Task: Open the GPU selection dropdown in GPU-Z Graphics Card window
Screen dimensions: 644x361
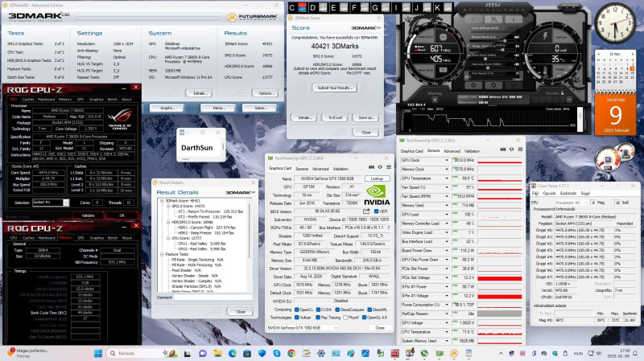Action: tap(303, 328)
